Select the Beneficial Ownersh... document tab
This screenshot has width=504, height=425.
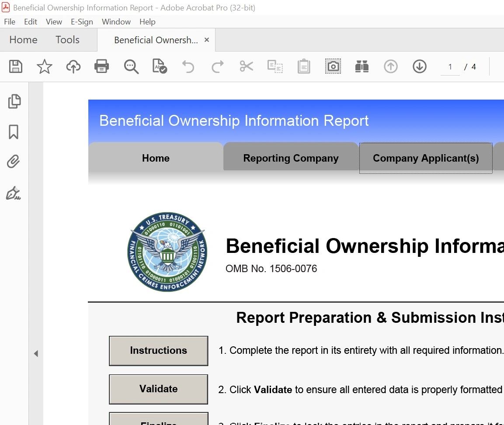coord(156,40)
